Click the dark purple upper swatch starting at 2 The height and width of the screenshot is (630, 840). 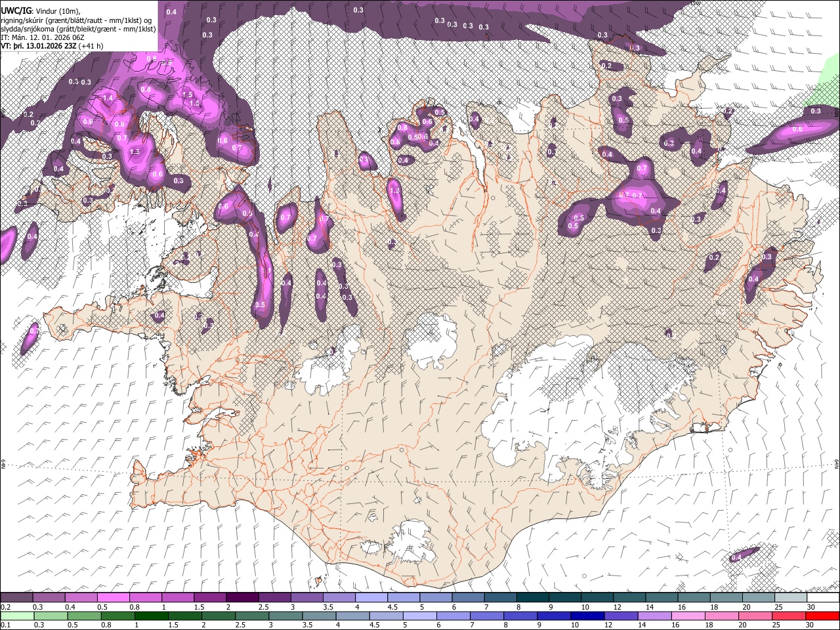pos(242,598)
